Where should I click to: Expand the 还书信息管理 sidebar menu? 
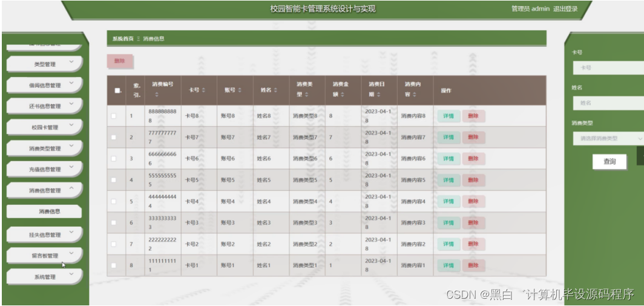[x=44, y=106]
